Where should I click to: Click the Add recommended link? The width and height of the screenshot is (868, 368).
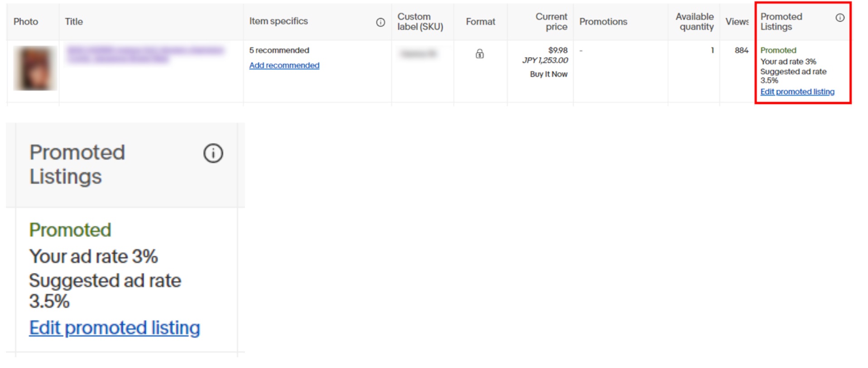[284, 65]
